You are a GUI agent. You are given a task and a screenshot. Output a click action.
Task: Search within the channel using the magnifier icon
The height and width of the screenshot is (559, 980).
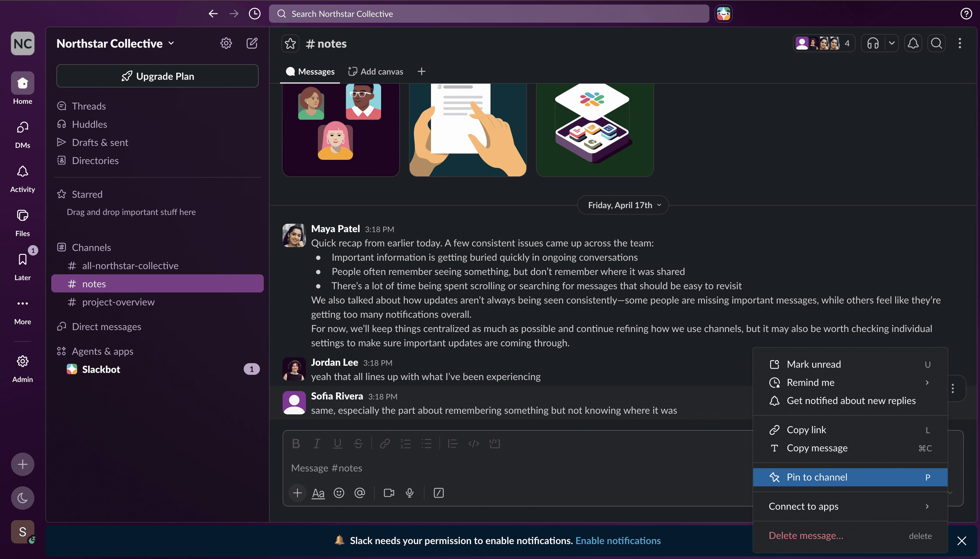[936, 43]
